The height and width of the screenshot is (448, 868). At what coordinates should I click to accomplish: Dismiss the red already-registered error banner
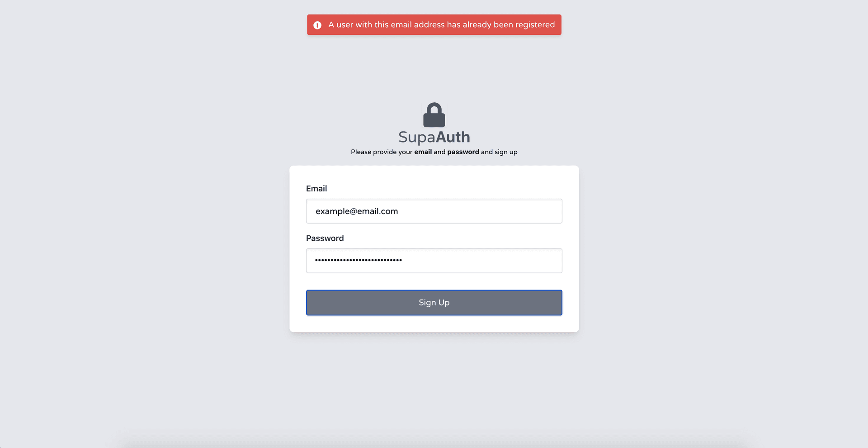434,24
